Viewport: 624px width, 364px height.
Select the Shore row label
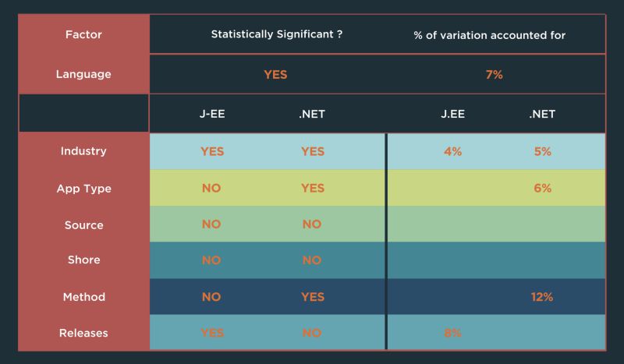coord(83,260)
